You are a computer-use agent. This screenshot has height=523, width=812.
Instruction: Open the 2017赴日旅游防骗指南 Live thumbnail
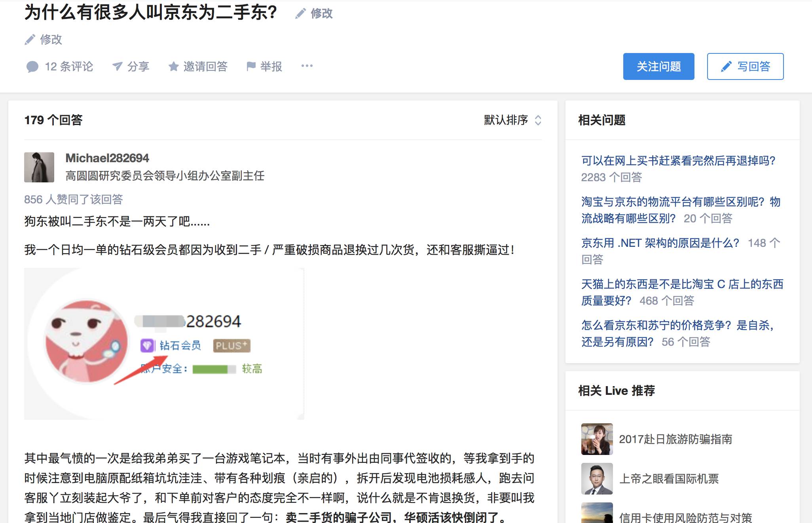click(597, 439)
